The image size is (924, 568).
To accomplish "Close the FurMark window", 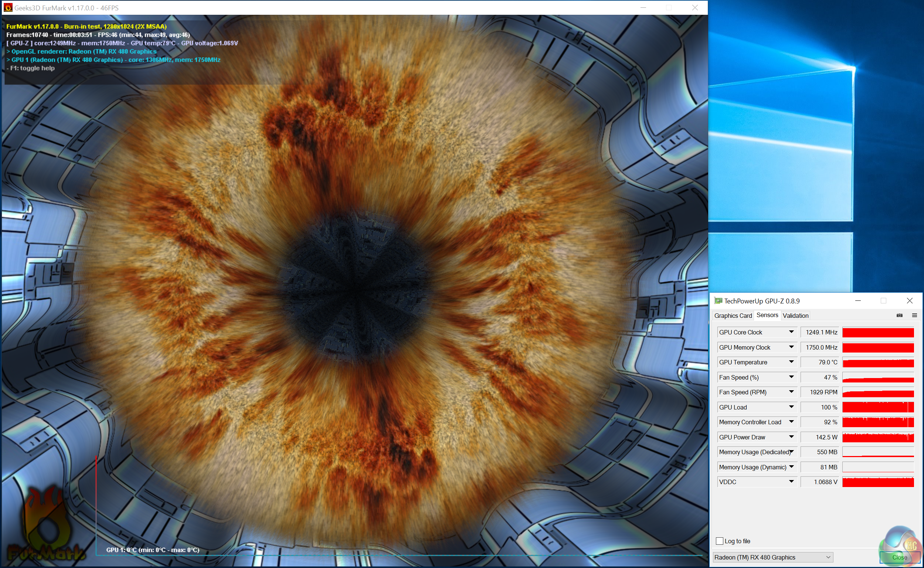I will point(695,7).
